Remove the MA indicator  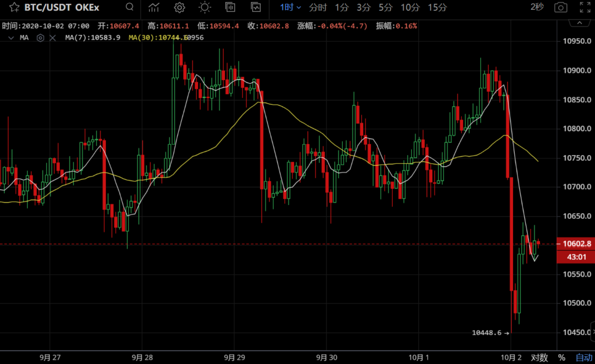pos(53,38)
